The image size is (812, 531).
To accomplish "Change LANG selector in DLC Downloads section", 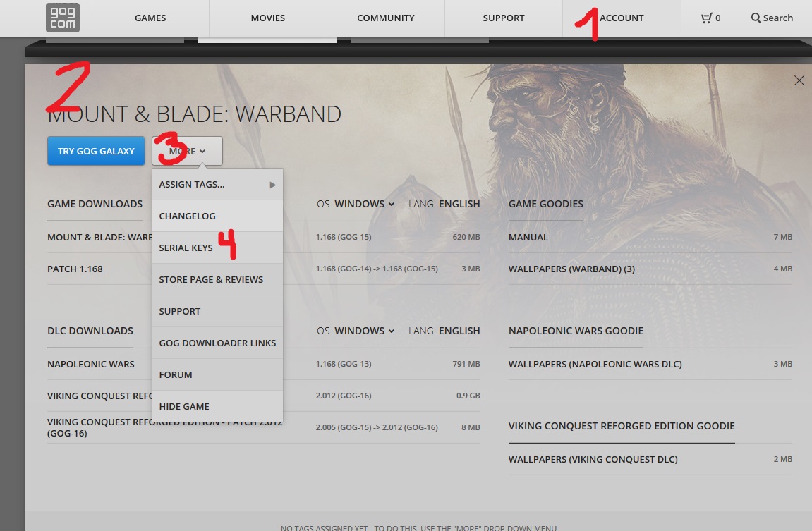I will 444,331.
